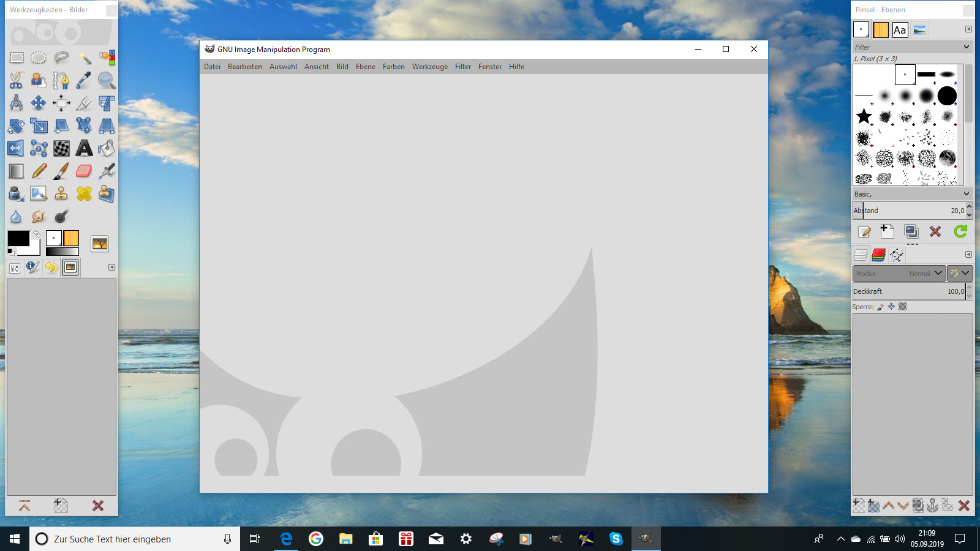
Task: Reset colors to default black and white
Action: [x=11, y=252]
